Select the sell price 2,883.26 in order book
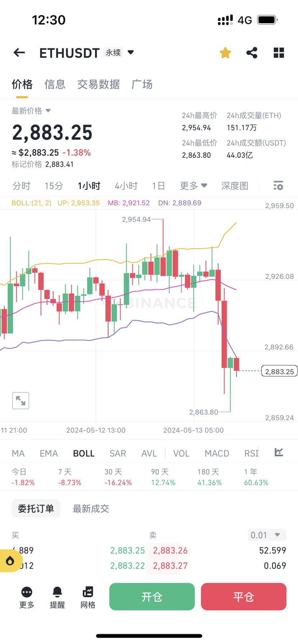298x644 pixels. pos(170,550)
